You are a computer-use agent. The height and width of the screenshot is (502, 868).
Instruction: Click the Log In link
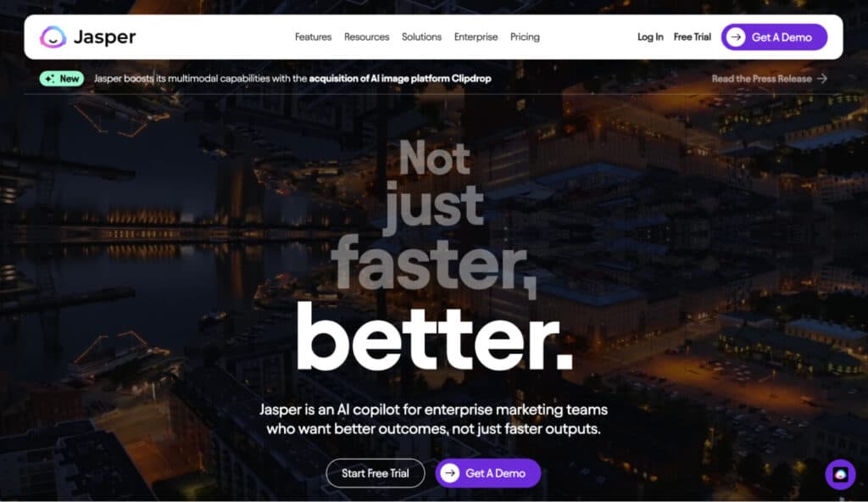click(650, 37)
